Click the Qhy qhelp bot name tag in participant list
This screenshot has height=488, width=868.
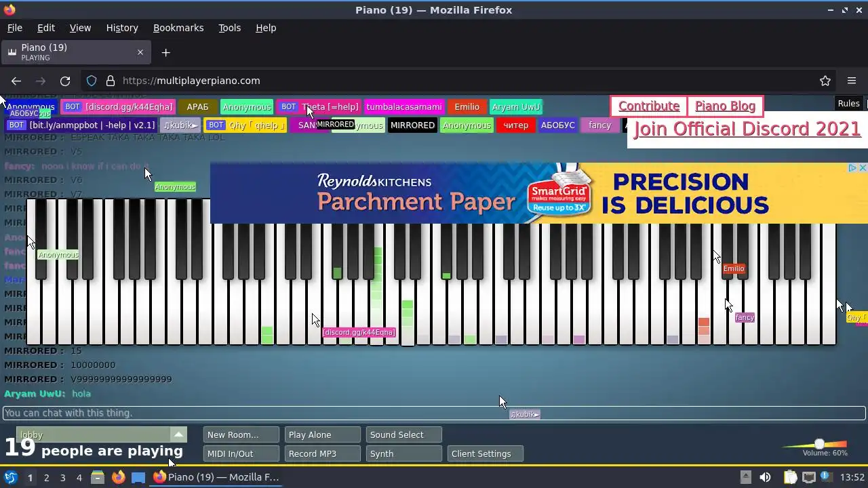pos(245,125)
